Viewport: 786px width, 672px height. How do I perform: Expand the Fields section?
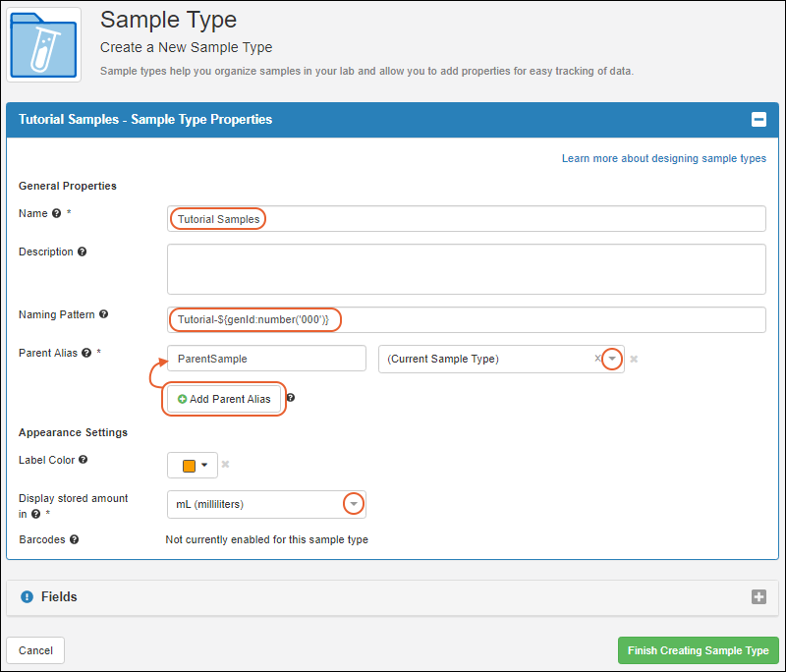point(758,596)
